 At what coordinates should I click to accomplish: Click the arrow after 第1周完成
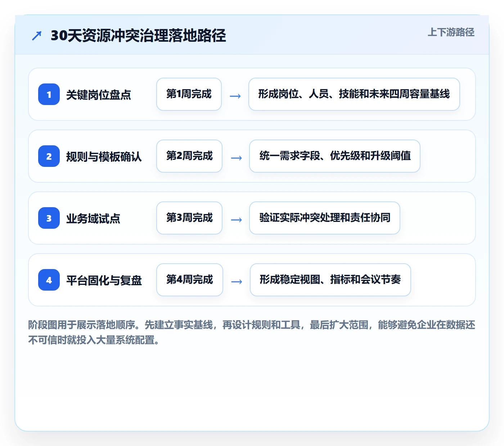pos(235,96)
